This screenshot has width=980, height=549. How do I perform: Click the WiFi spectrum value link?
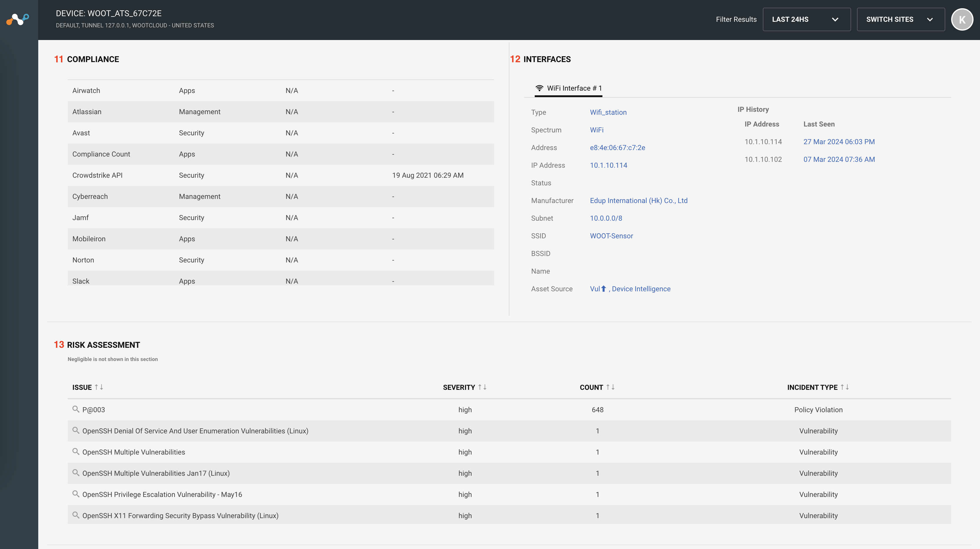click(x=597, y=130)
